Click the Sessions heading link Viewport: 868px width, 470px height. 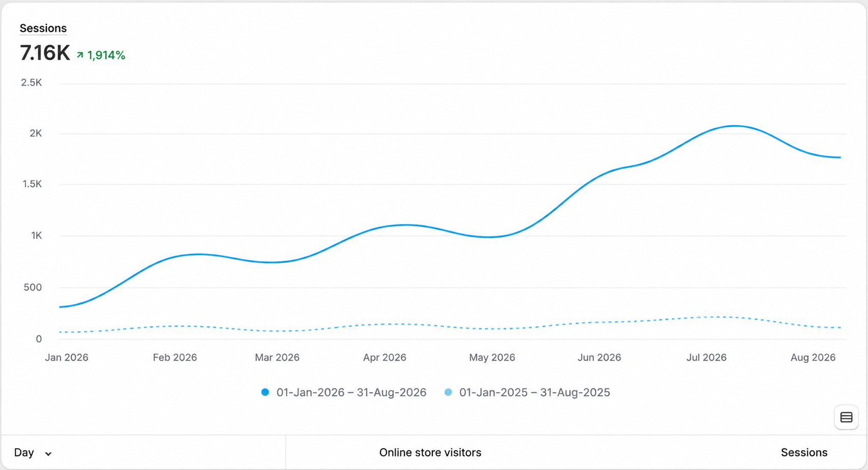[x=43, y=29]
